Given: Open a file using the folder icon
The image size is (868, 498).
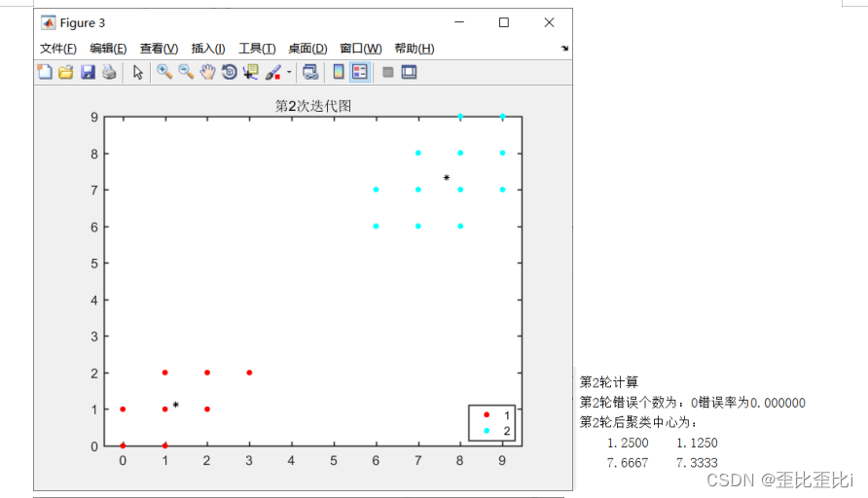Looking at the screenshot, I should pyautogui.click(x=66, y=72).
